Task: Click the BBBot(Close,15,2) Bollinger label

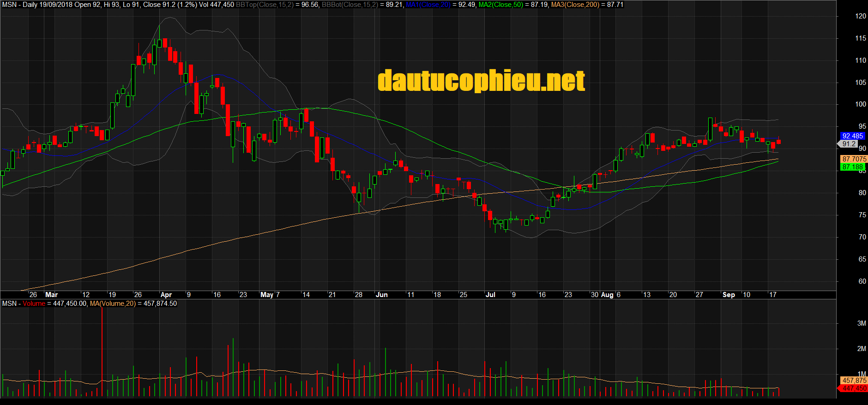Action: [349, 5]
